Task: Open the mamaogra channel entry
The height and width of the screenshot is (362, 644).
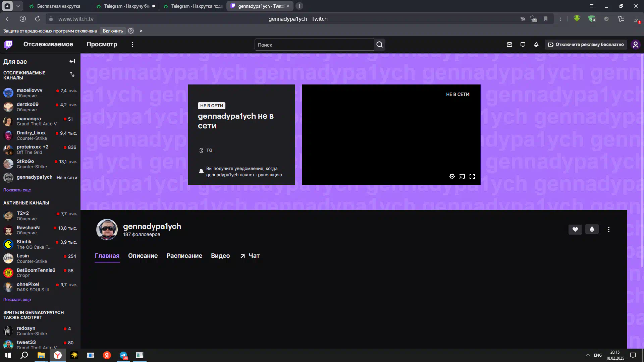Action: coord(40,121)
